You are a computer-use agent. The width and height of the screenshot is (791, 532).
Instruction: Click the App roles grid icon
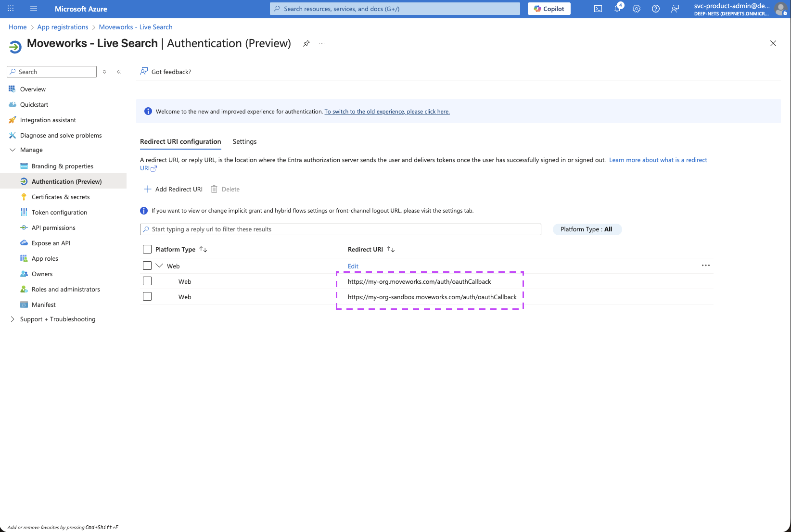(24, 258)
